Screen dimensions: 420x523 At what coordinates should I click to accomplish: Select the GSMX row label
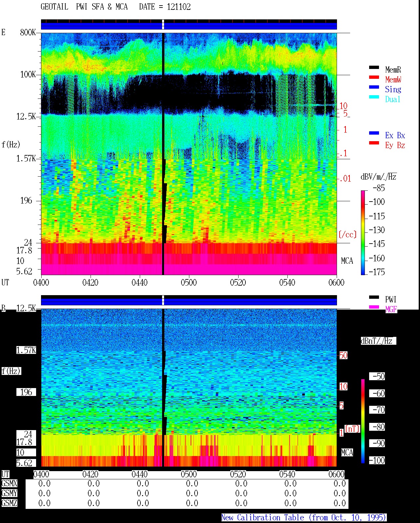coord(9,483)
